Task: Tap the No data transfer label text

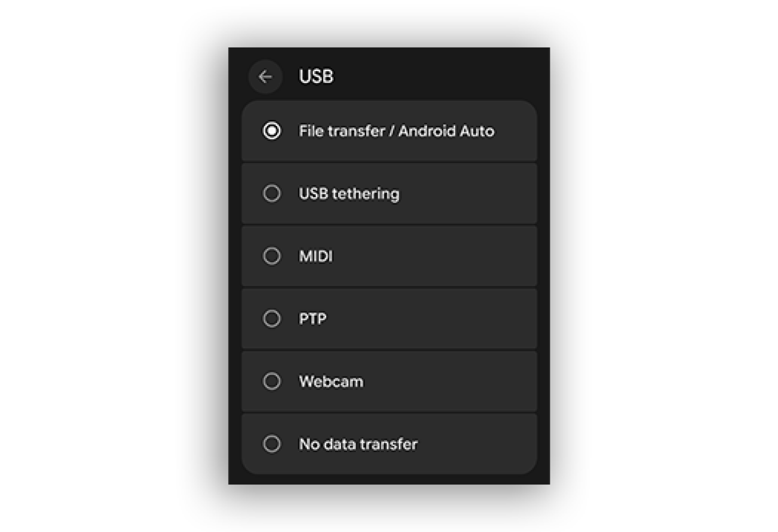Action: 358,444
